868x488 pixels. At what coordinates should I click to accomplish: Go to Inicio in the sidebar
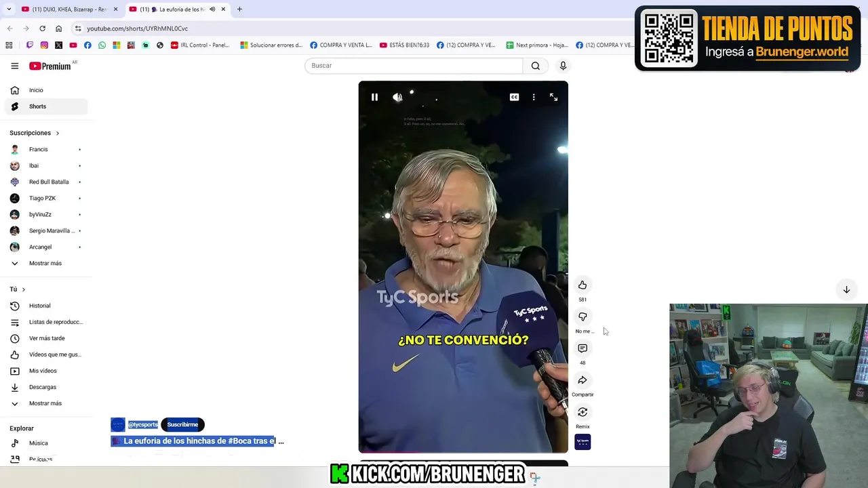46,90
